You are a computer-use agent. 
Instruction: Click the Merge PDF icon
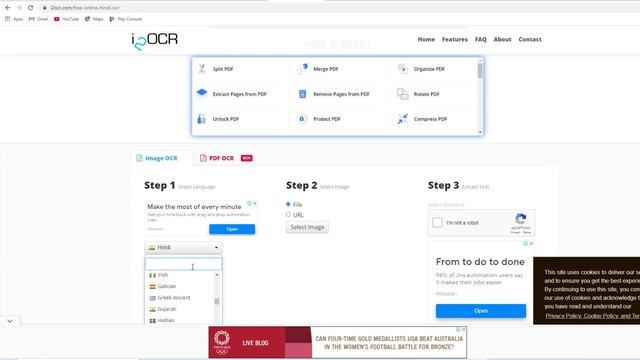pyautogui.click(x=302, y=69)
